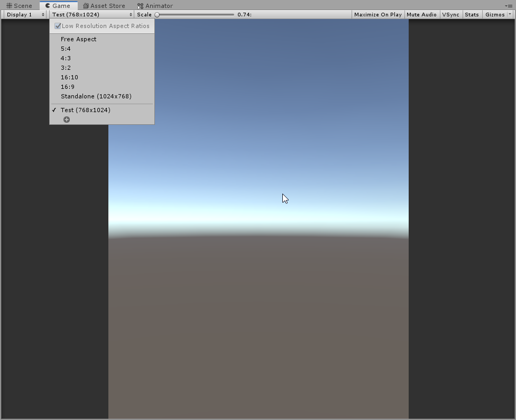Click the plus icon to add custom resolution
Viewport: 516px width, 420px height.
coord(67,119)
